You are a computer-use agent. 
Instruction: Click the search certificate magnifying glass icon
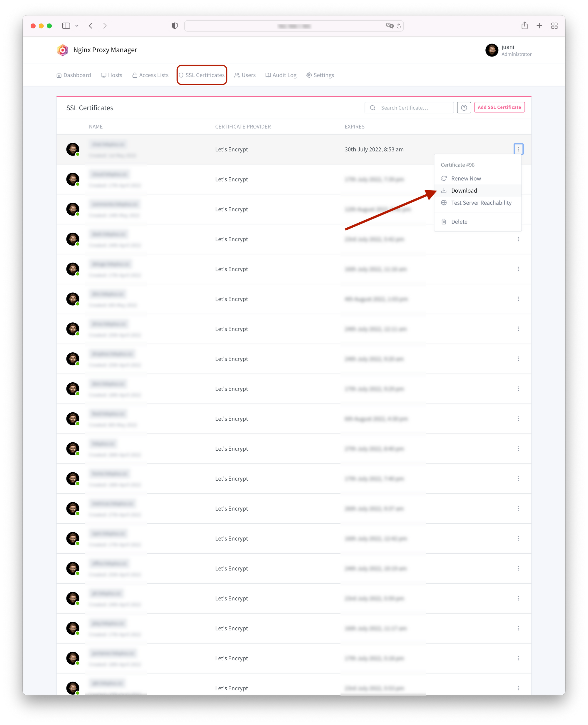(x=372, y=107)
